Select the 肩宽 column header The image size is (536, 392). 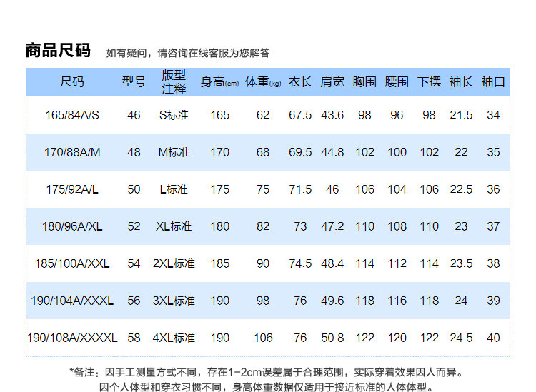click(332, 82)
